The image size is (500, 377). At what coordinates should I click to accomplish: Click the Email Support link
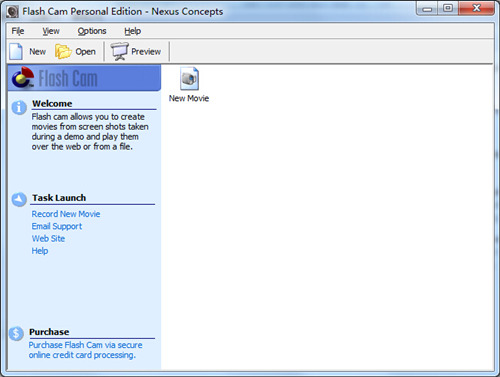coord(57,226)
